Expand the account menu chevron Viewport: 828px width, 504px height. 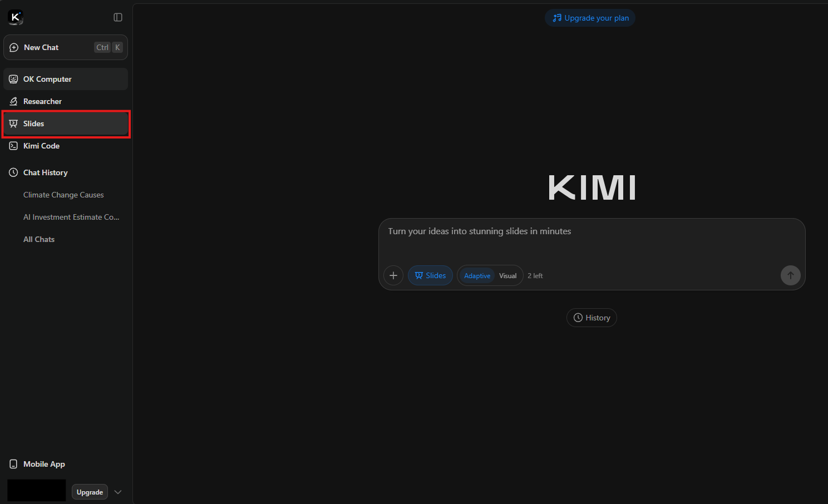[x=118, y=492]
